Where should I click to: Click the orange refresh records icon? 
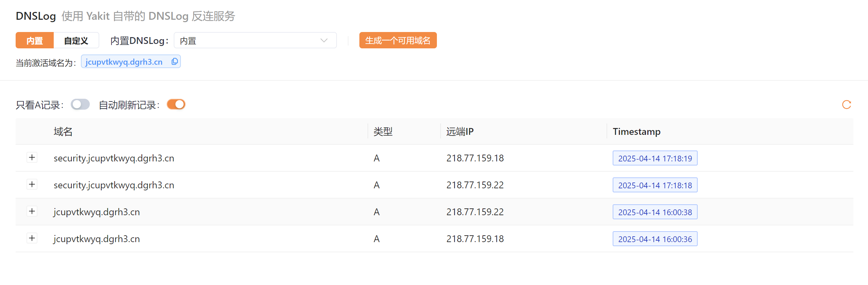tap(846, 105)
